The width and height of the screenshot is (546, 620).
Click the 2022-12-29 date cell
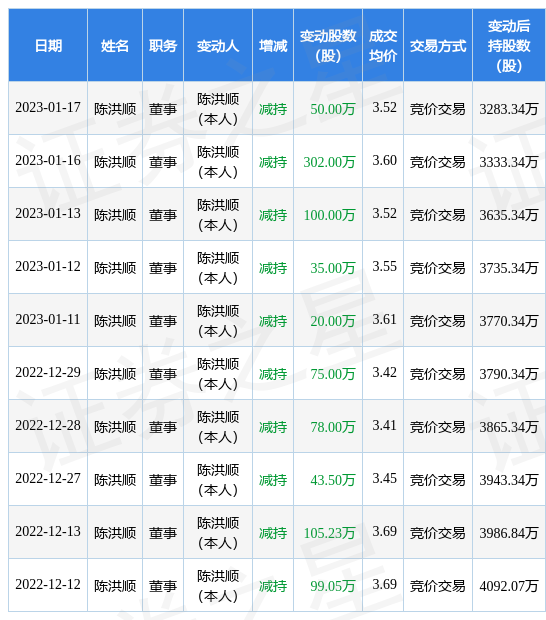(48, 373)
